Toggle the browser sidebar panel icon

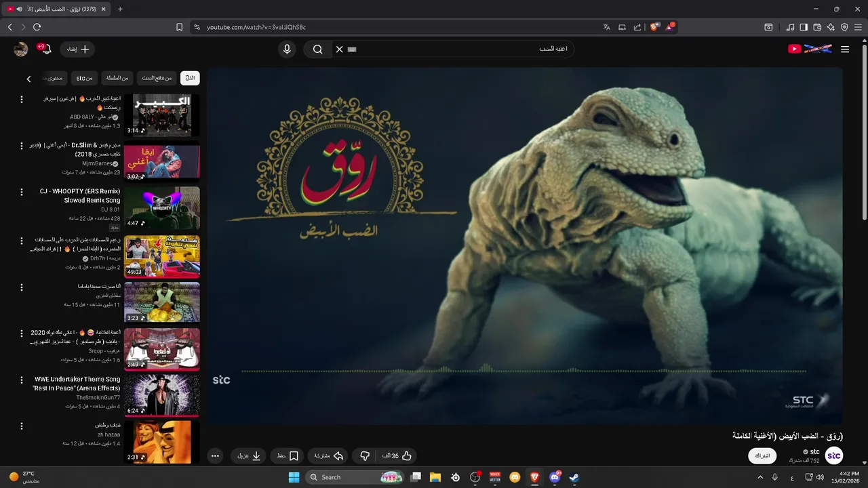coord(804,27)
